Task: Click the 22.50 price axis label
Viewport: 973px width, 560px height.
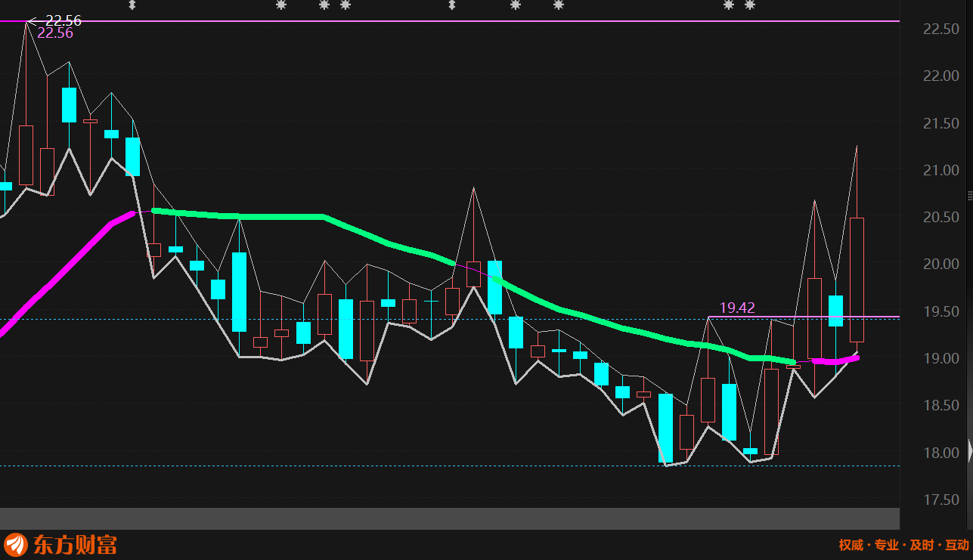Action: tap(942, 29)
